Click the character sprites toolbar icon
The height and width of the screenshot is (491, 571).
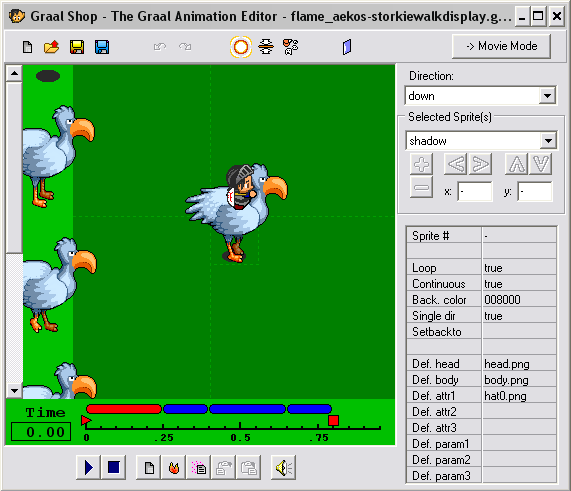coord(291,47)
